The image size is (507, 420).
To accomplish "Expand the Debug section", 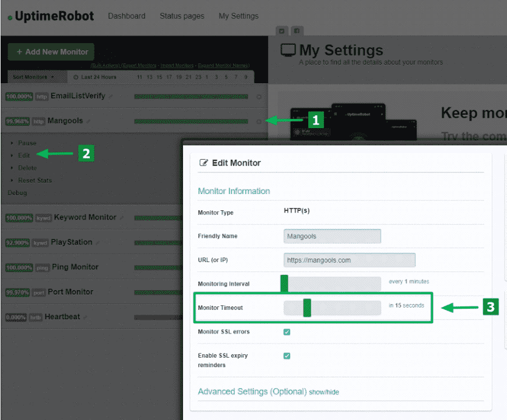I will coord(17,193).
